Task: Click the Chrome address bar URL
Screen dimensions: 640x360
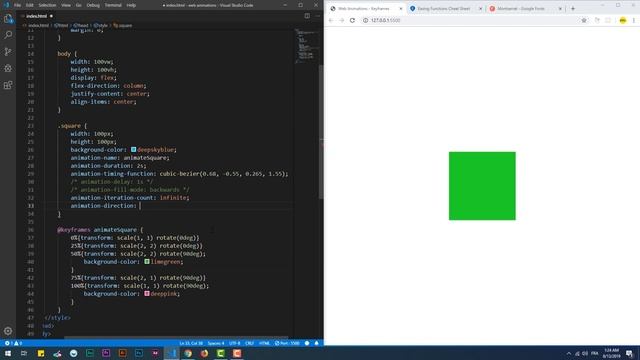Action: (386, 20)
